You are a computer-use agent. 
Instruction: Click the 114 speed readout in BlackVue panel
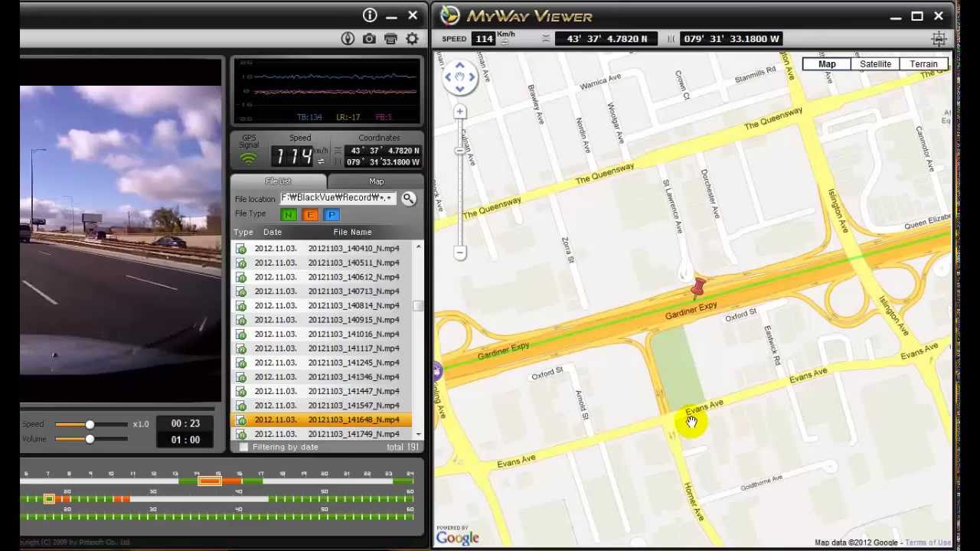coord(293,156)
